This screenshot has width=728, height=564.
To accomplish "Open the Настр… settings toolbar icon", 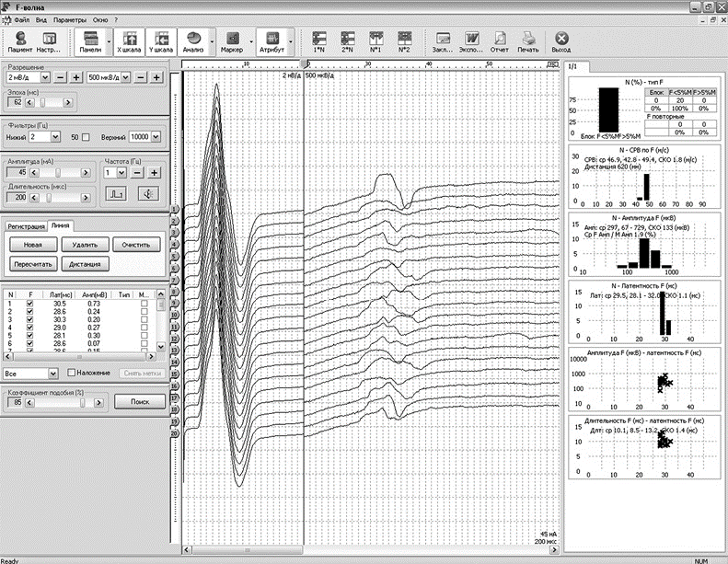I will (x=49, y=41).
